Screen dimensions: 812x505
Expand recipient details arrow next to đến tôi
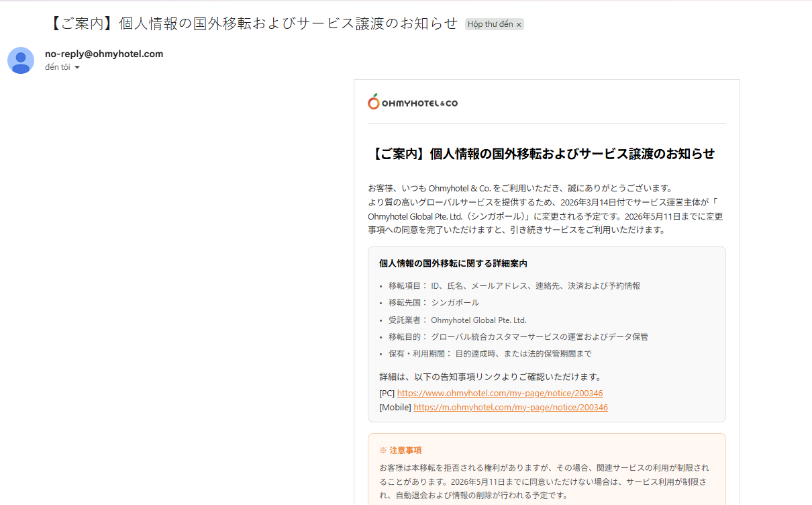77,68
